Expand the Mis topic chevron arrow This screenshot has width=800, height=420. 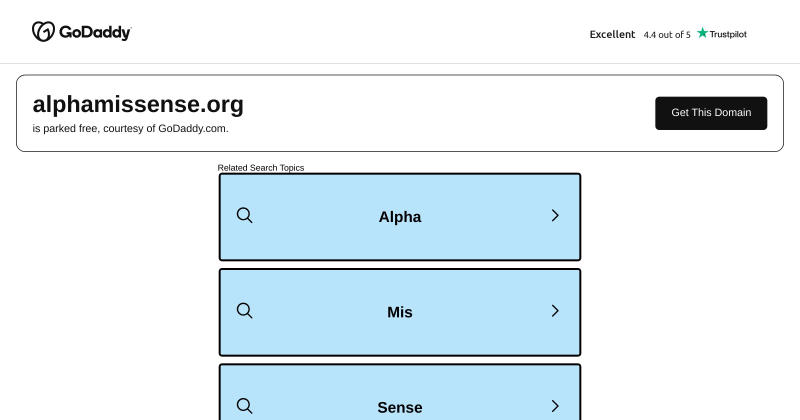coord(555,311)
